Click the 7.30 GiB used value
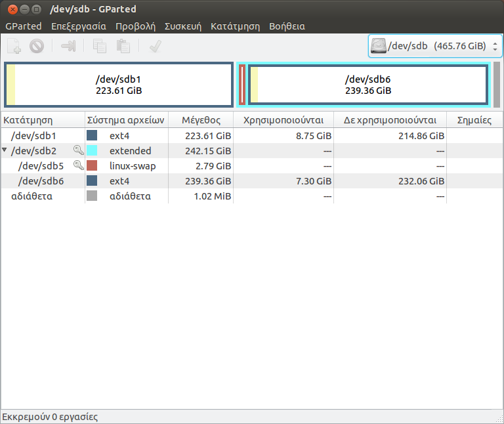504x424 pixels. [314, 181]
